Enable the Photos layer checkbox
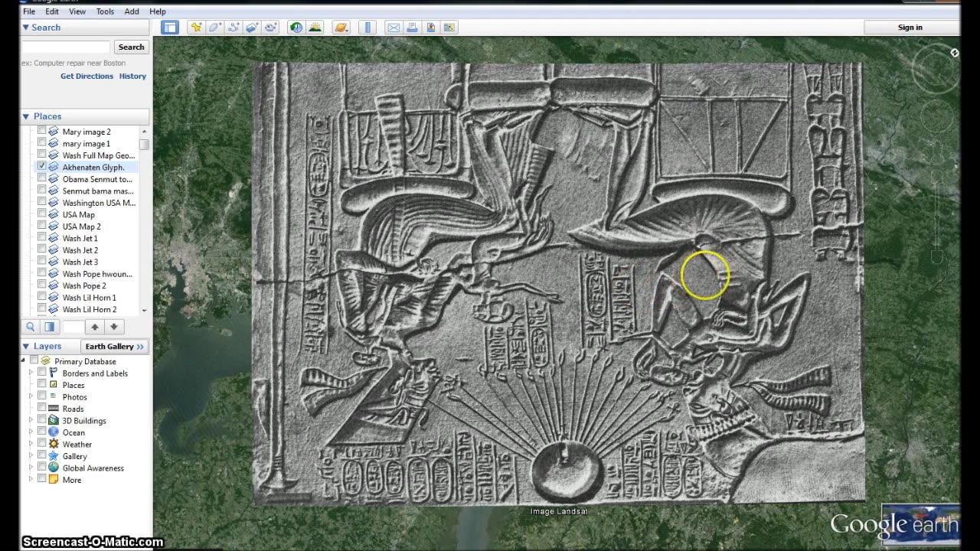This screenshot has height=551, width=980. (42, 396)
